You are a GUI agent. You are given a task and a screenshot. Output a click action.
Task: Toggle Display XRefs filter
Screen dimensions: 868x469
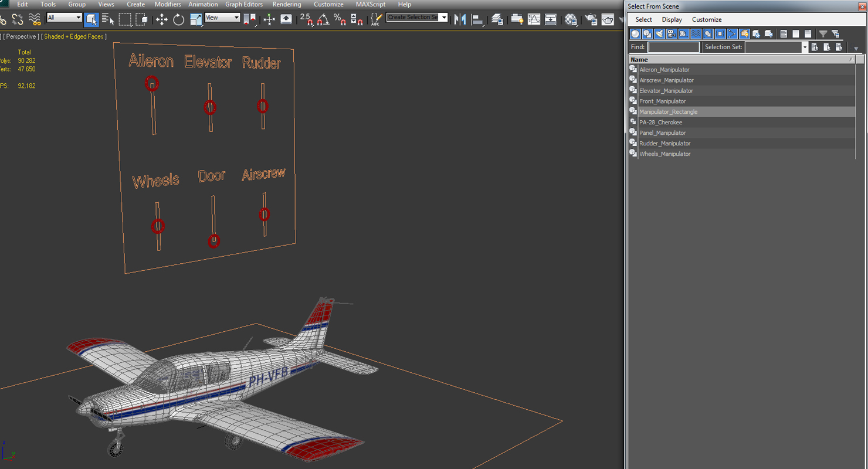(720, 34)
